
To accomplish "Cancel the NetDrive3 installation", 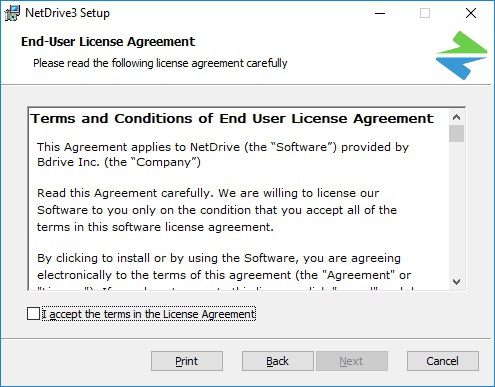I will [443, 361].
